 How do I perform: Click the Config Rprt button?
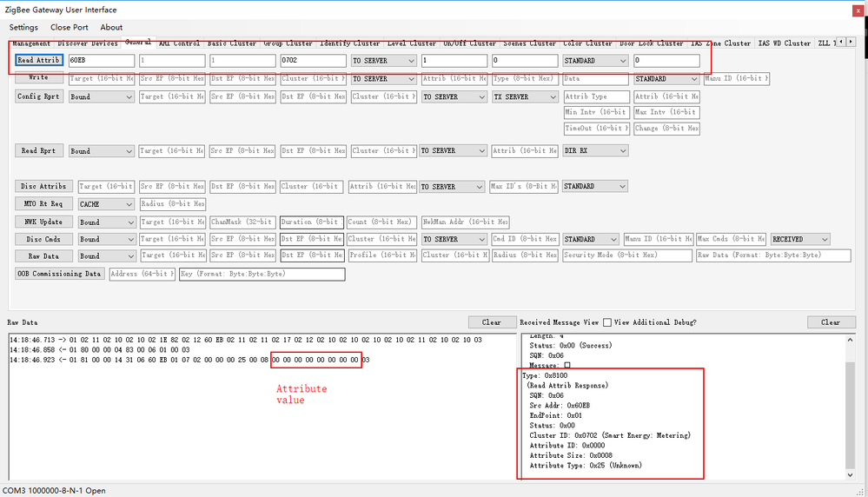click(x=38, y=96)
